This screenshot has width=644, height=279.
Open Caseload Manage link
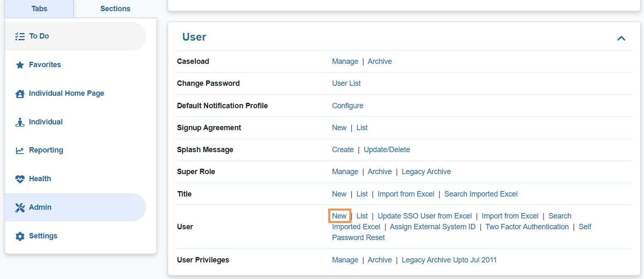pyautogui.click(x=345, y=61)
